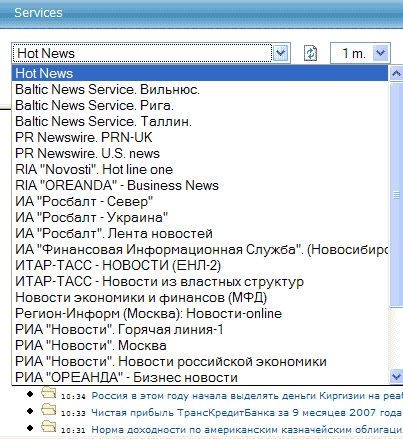Open 10:34 headline about Россия и Киргизия
403x439 pixels.
pos(247,396)
